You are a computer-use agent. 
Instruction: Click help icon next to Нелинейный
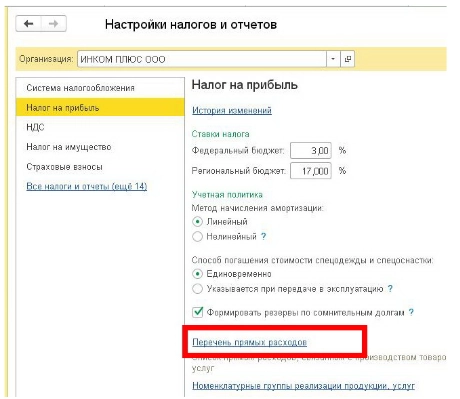click(x=264, y=236)
